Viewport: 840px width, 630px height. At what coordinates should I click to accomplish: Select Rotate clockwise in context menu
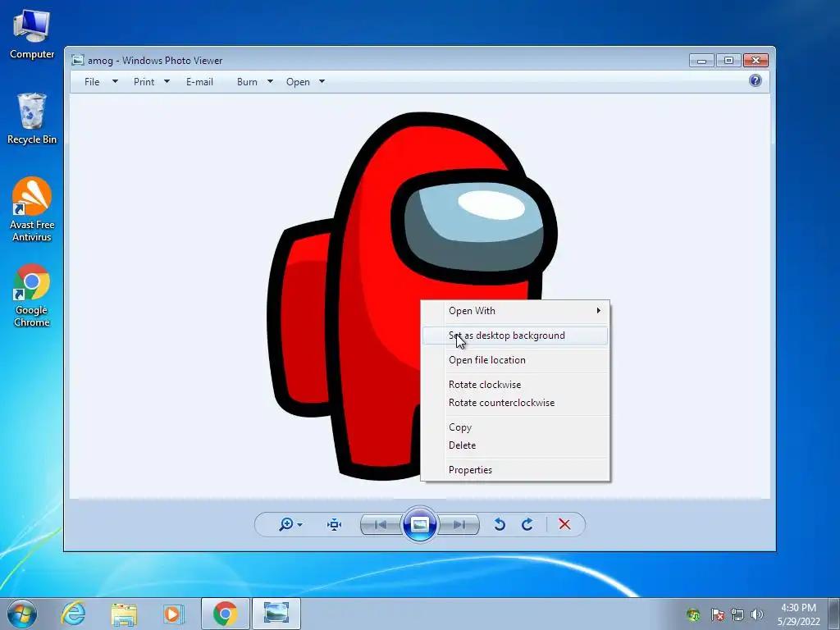pyautogui.click(x=515, y=385)
